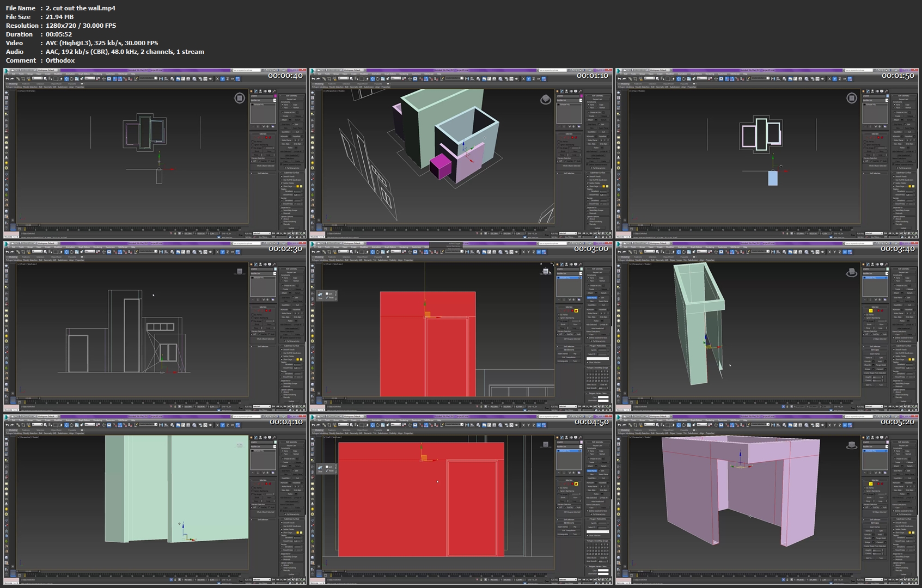Click Connect button in 00:05:20 frame
922x588 pixels.
tap(880, 542)
